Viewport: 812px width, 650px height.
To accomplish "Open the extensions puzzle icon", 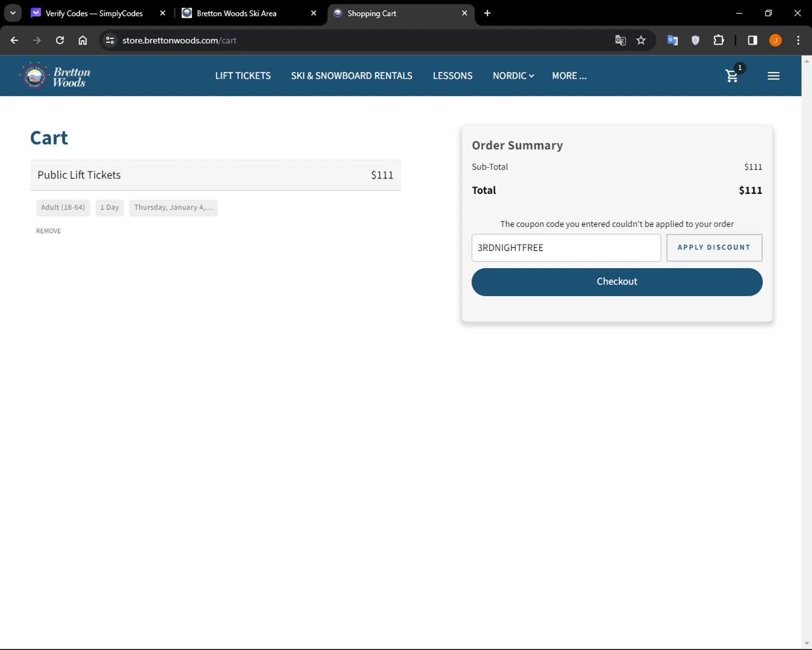I will (x=718, y=40).
